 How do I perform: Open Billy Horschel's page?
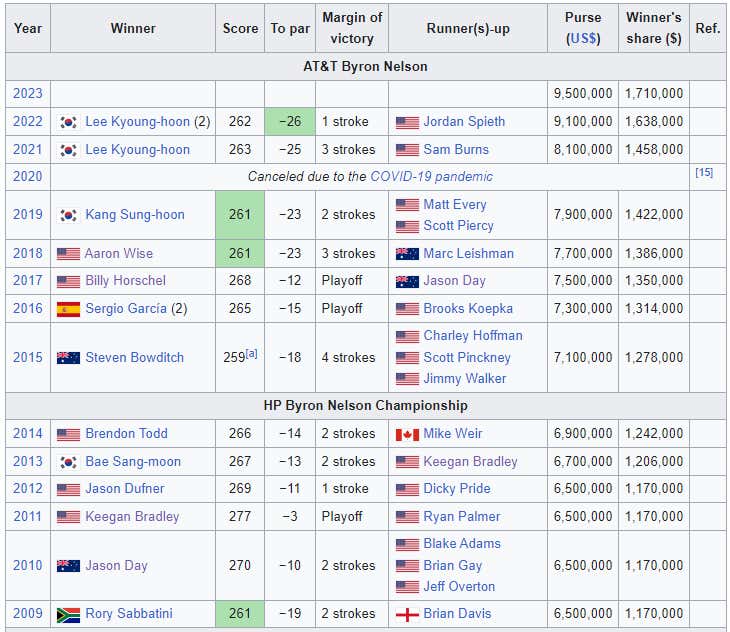tap(125, 281)
